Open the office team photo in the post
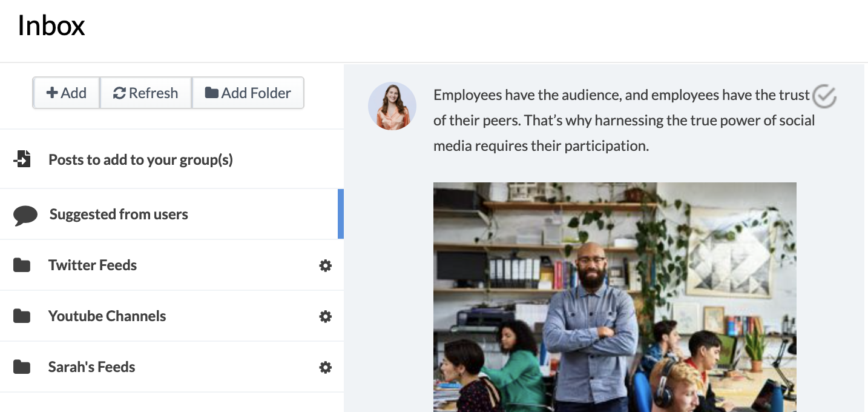The image size is (868, 412). 615,297
